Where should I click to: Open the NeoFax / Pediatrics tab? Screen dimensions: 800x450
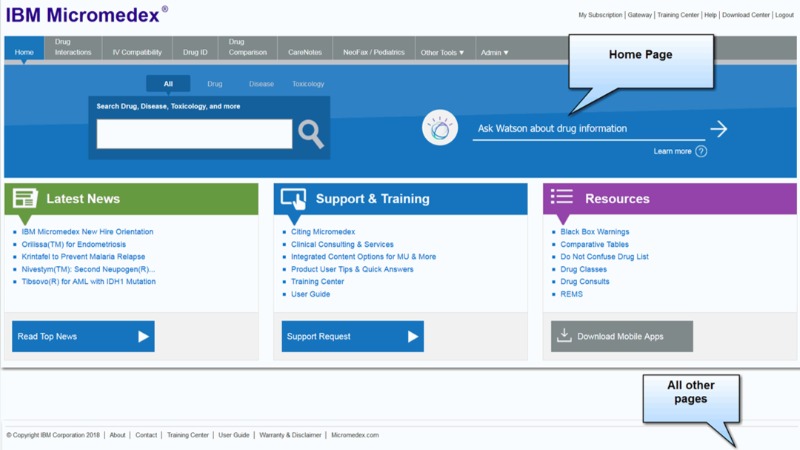point(374,52)
